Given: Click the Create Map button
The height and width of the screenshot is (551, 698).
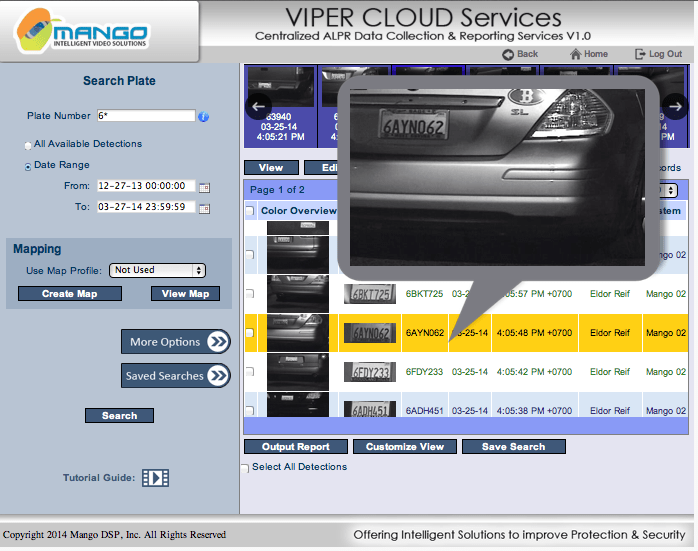Looking at the screenshot, I should (70, 294).
